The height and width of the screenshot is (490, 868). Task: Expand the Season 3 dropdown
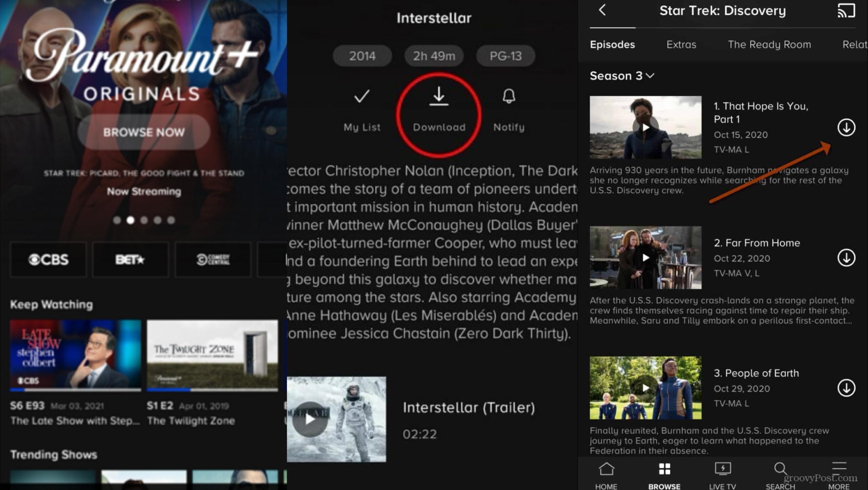[622, 76]
